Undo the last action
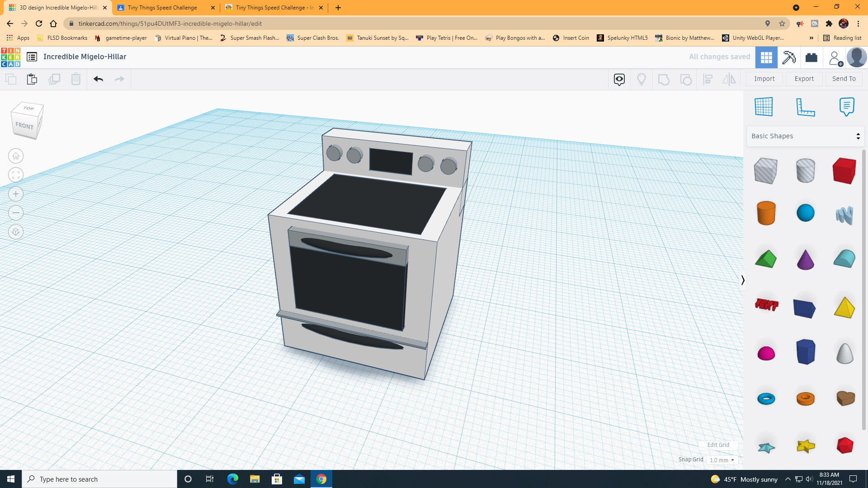Screen dimensions: 868x488 click(x=98, y=79)
